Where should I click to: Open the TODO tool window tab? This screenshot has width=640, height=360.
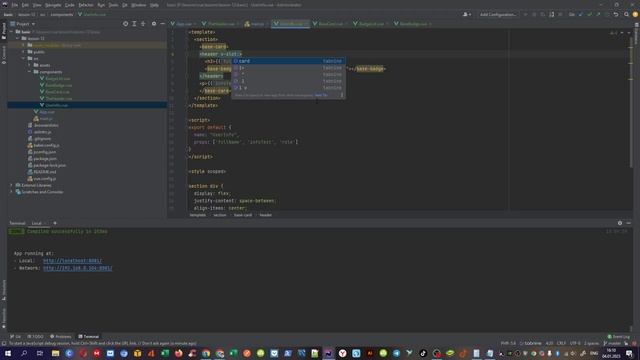[x=35, y=337]
